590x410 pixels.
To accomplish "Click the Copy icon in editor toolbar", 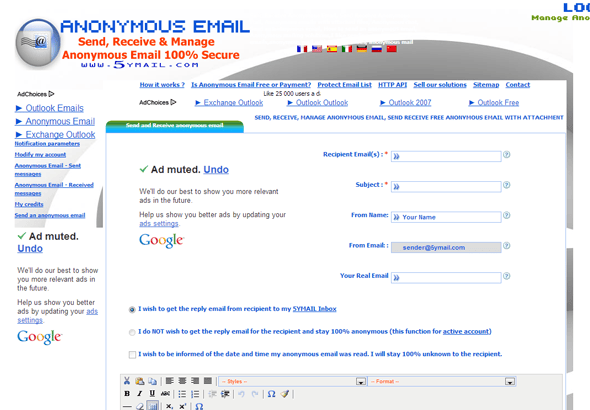I will tap(152, 381).
